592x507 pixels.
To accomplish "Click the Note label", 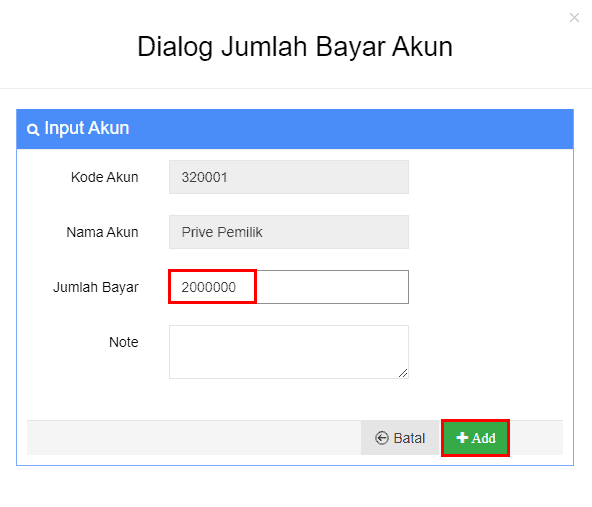I will click(x=124, y=342).
